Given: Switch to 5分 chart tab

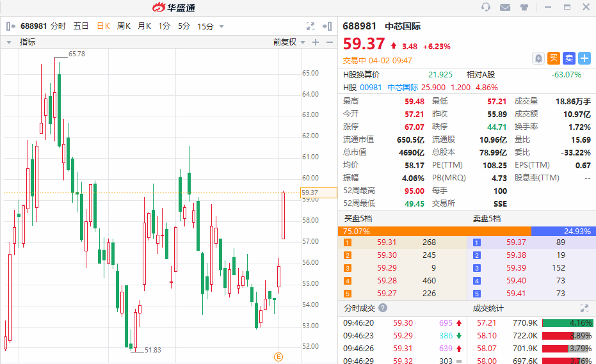Looking at the screenshot, I should pos(184,26).
